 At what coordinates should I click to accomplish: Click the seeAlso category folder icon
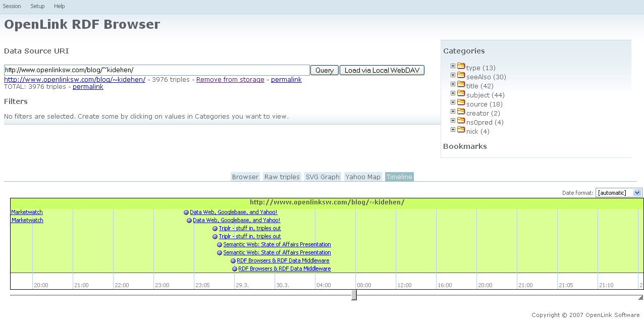(x=461, y=75)
